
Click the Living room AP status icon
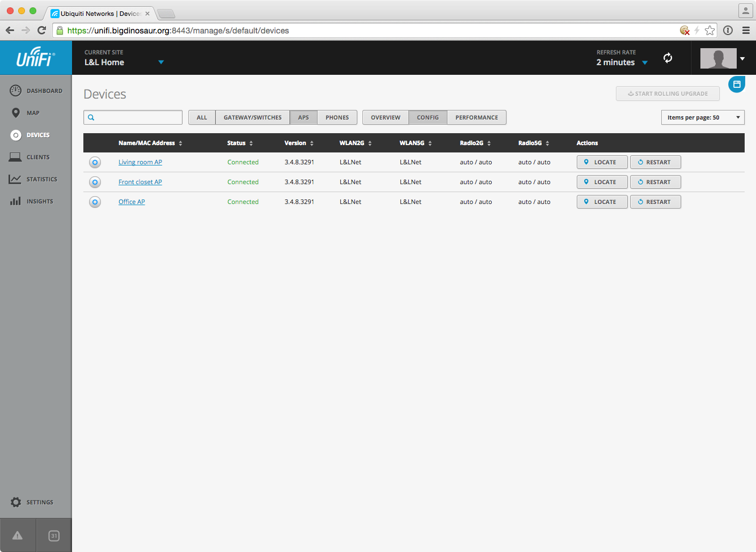95,163
